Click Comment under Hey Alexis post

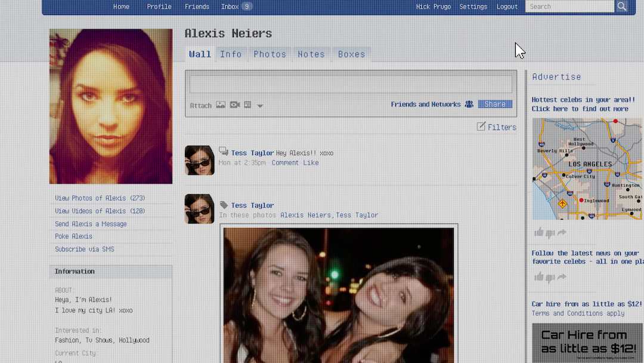pyautogui.click(x=285, y=163)
